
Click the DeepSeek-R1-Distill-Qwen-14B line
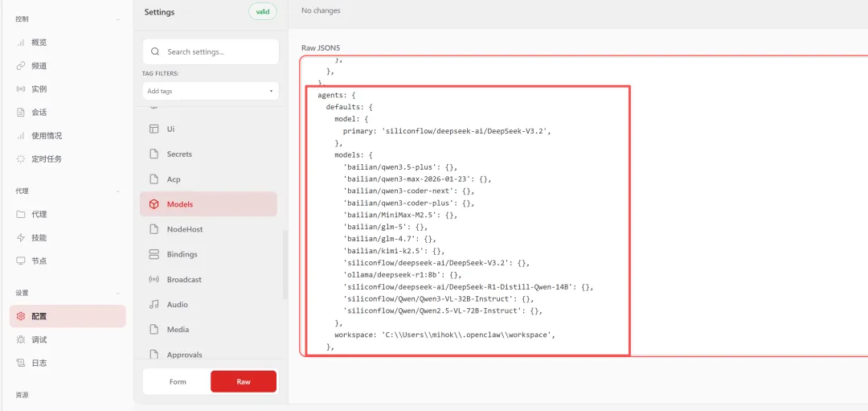469,287
